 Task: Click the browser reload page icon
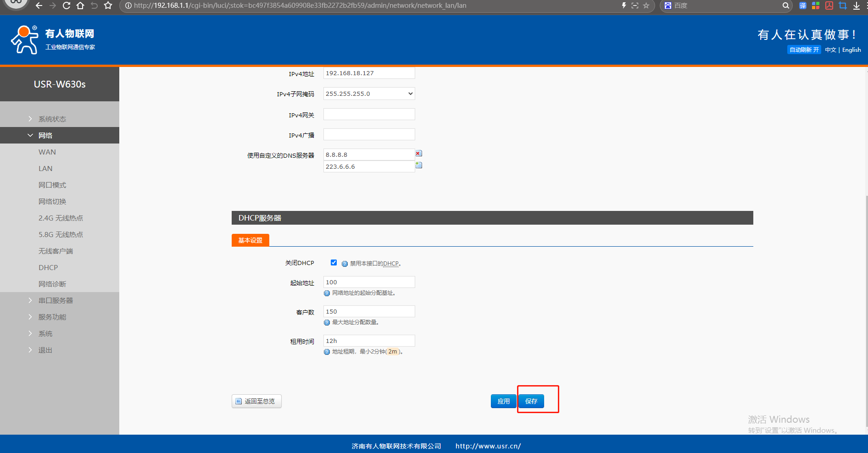(67, 6)
